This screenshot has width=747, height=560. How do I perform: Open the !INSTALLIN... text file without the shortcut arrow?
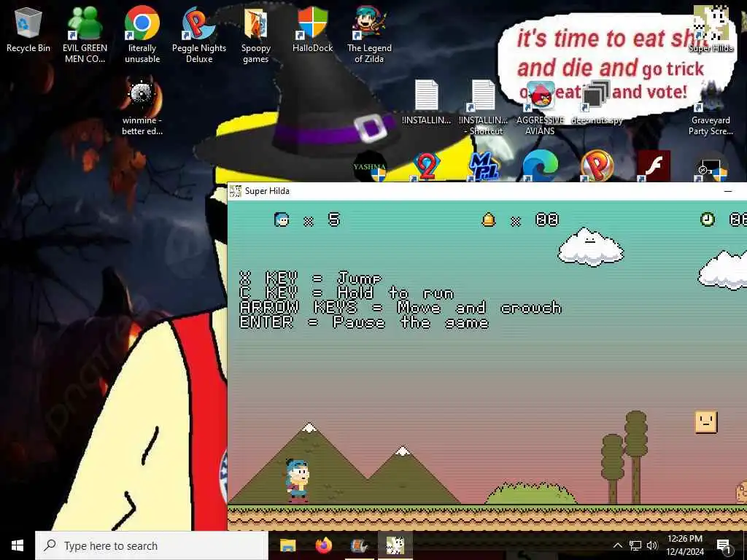tap(426, 101)
